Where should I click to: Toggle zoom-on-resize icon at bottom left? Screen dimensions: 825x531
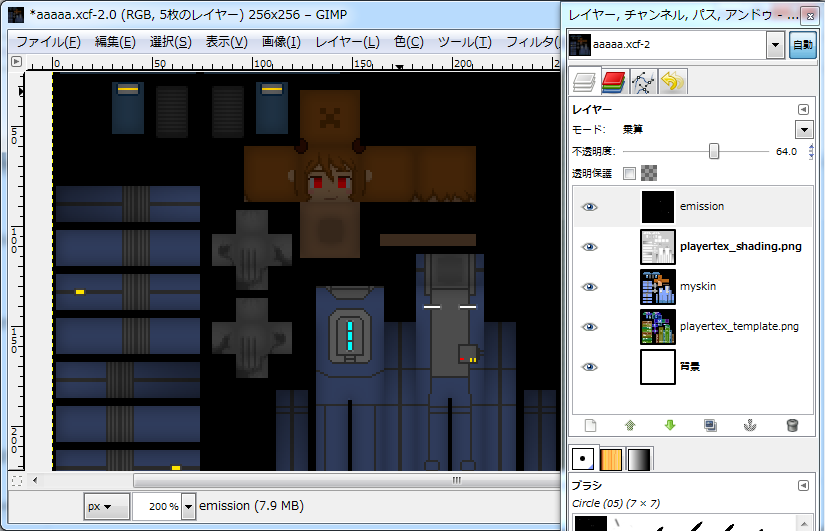point(17,480)
